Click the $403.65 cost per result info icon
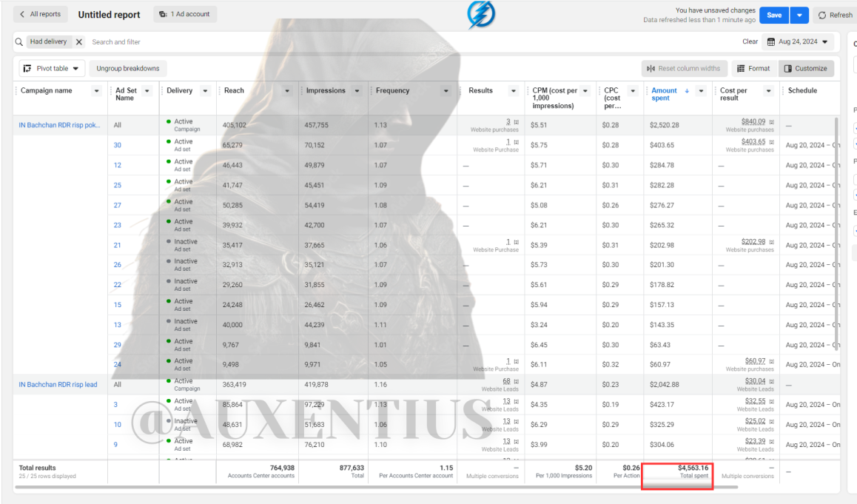This screenshot has width=857, height=504. (772, 142)
